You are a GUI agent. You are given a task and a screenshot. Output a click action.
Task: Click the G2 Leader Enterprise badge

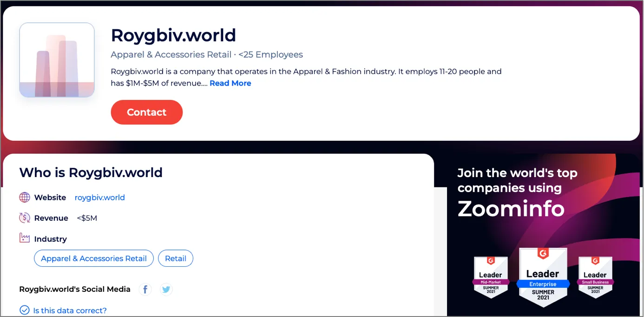point(543,277)
